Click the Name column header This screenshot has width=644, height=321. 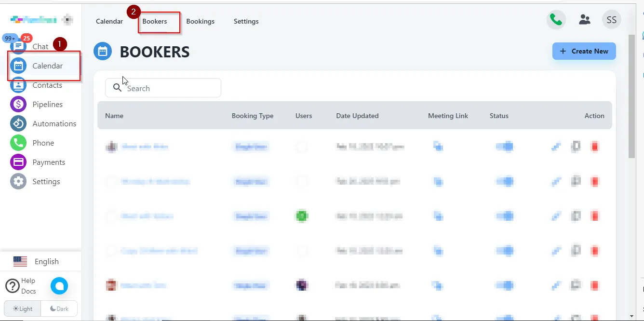(114, 116)
